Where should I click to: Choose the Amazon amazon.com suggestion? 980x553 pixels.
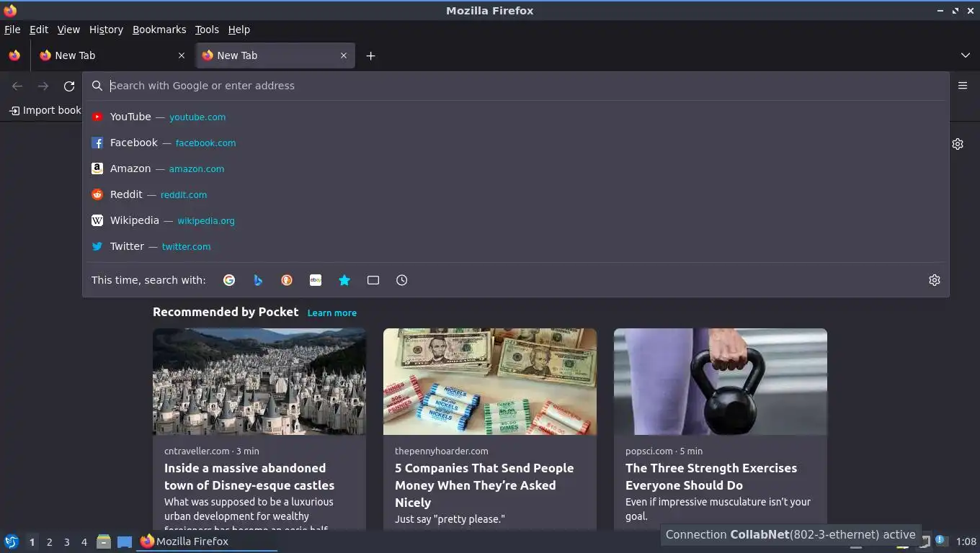515,168
